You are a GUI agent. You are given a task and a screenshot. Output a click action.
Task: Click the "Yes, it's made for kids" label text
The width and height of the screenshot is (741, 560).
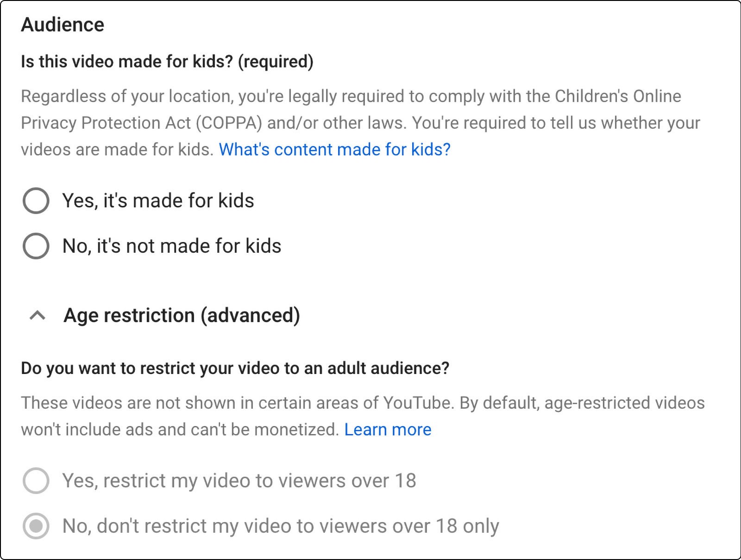[x=158, y=201]
